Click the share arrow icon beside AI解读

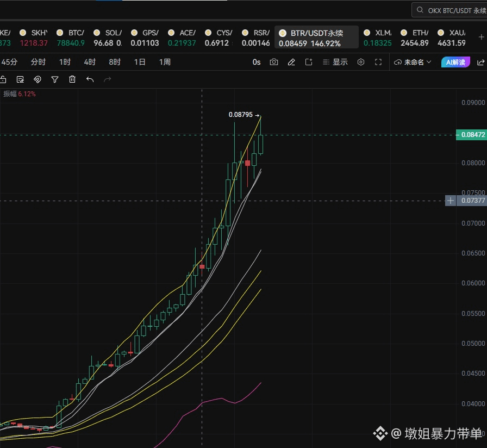481,62
